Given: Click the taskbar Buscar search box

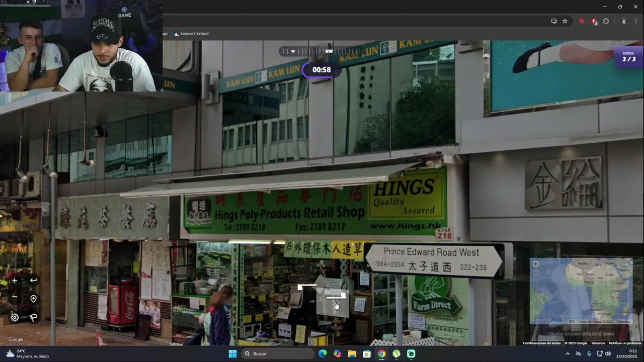Looking at the screenshot, I should pyautogui.click(x=277, y=354).
